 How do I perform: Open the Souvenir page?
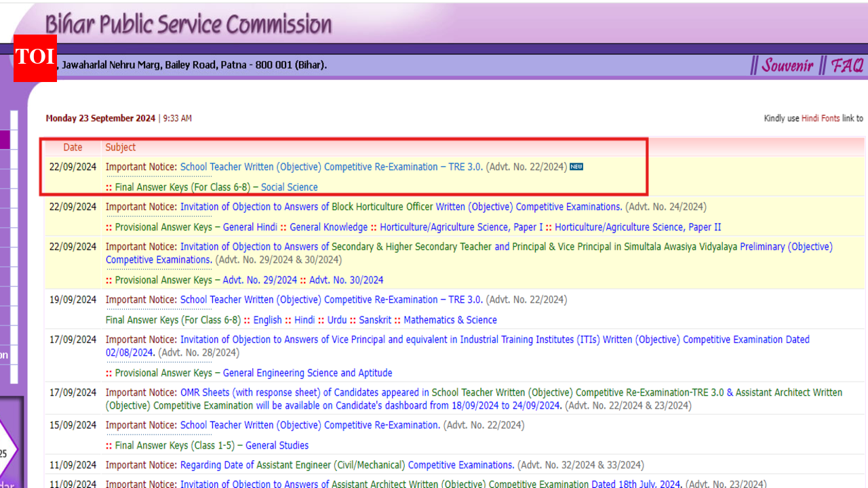(787, 66)
